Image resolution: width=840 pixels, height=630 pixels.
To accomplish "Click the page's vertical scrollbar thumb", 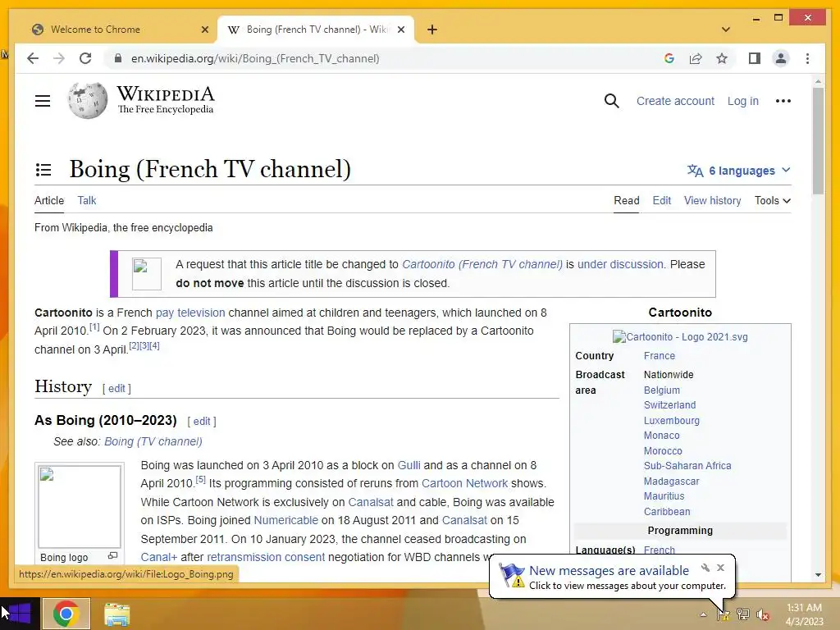I will pos(818,141).
